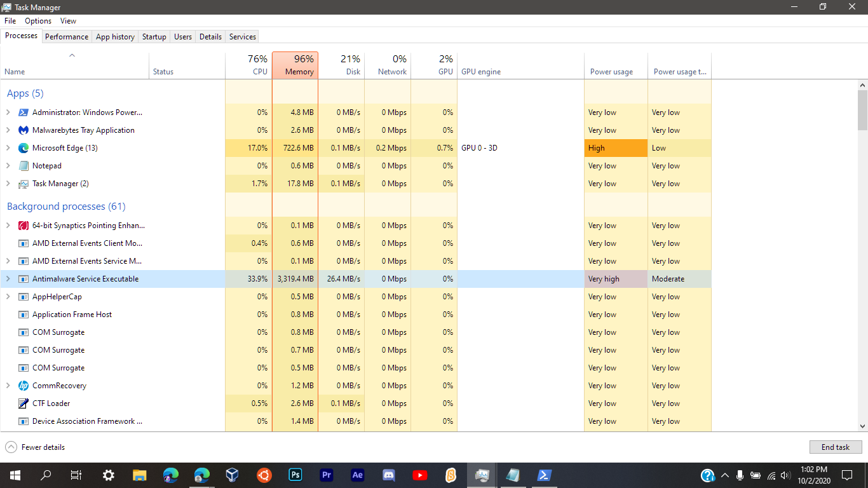
Task: Open the YouTube app on the taskbar
Action: click(x=419, y=475)
